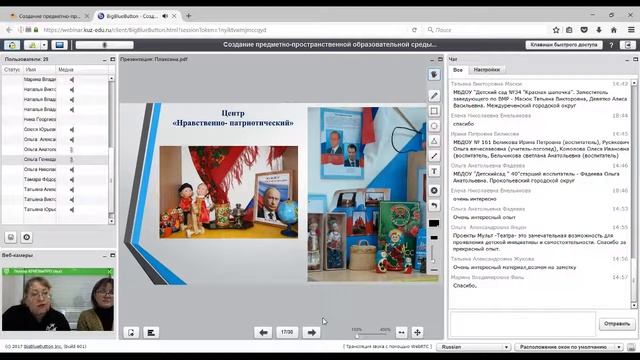Minimize the webcams panel
Image resolution: width=640 pixels, height=360 pixels.
[x=104, y=256]
